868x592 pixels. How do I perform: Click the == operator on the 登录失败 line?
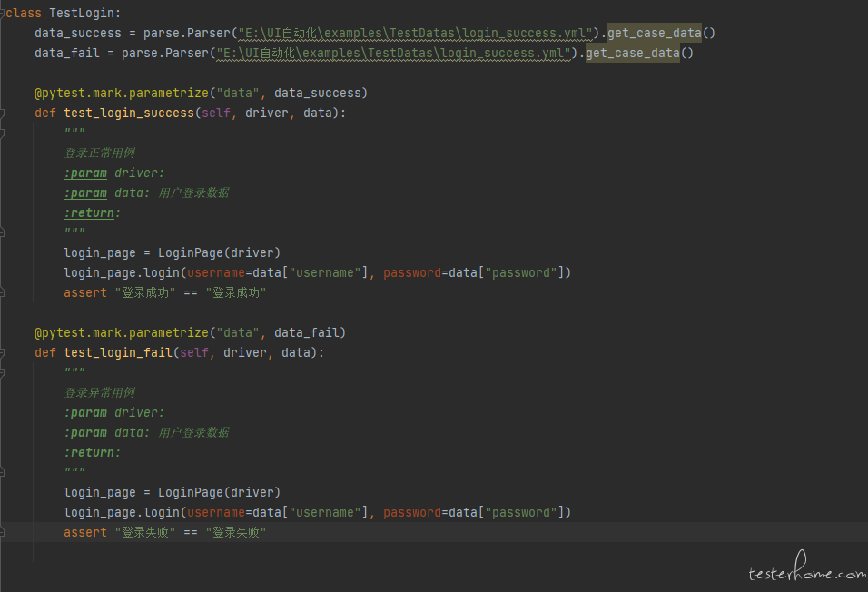click(191, 533)
